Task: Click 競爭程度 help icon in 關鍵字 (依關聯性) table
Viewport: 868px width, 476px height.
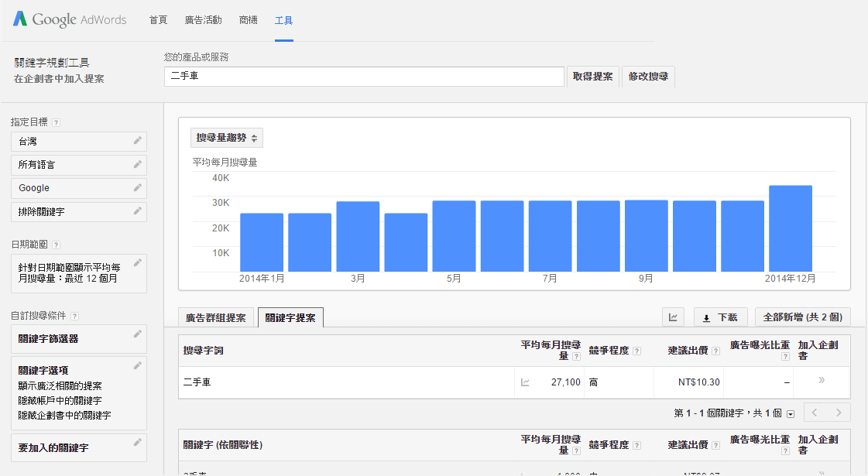Action: point(637,445)
